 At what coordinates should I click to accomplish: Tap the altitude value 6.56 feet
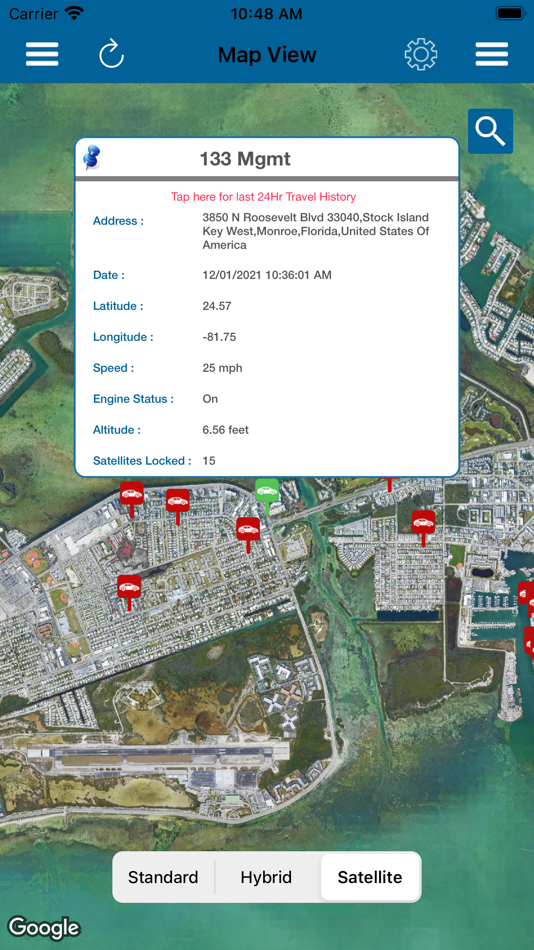[x=225, y=430]
